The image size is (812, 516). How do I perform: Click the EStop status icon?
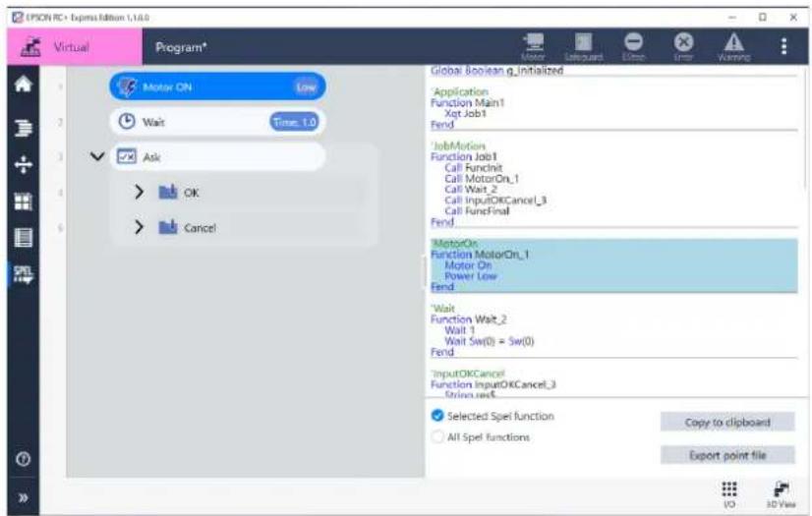[x=633, y=46]
